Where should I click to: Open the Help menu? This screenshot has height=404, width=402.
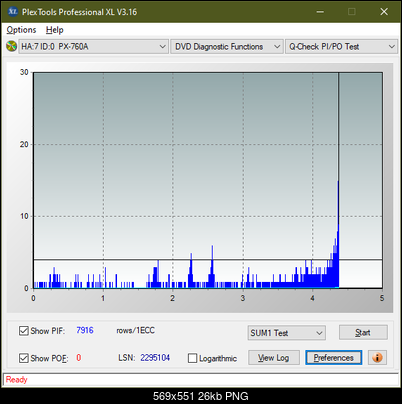[55, 30]
